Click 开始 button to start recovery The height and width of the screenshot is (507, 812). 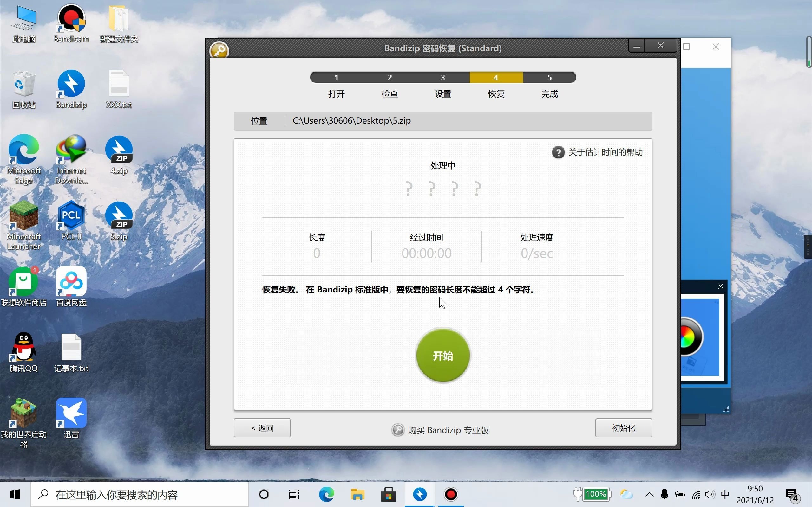pyautogui.click(x=443, y=356)
